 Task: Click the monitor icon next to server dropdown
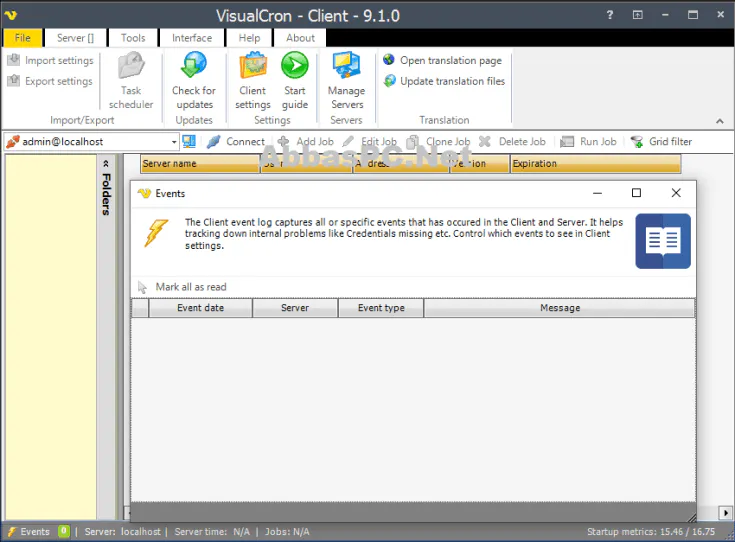coord(189,141)
